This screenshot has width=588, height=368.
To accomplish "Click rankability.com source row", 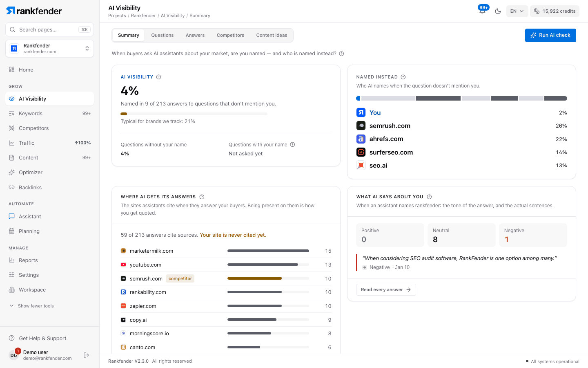I will [226, 292].
